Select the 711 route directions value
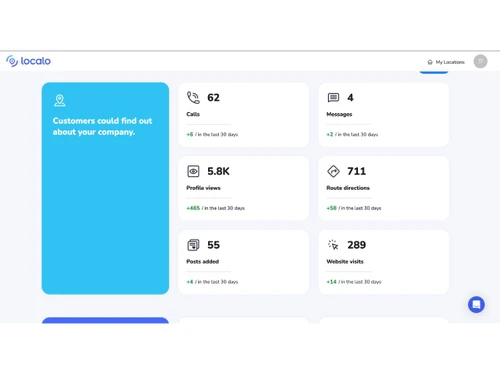Screen dimensions: 500x375 pos(356,171)
